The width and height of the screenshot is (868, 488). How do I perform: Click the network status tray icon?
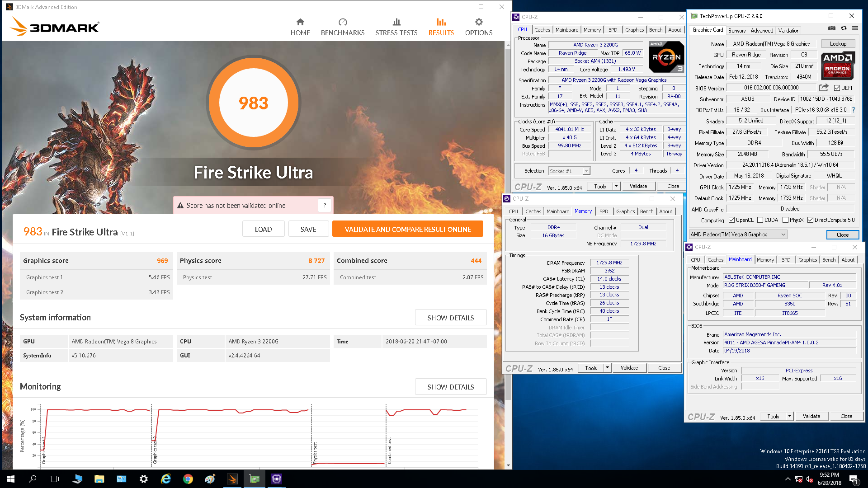click(799, 479)
